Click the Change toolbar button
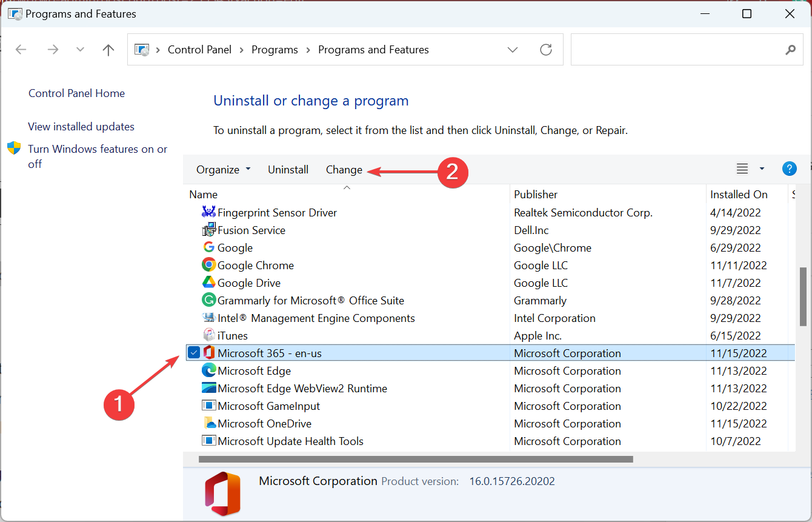The width and height of the screenshot is (812, 522). 344,170
